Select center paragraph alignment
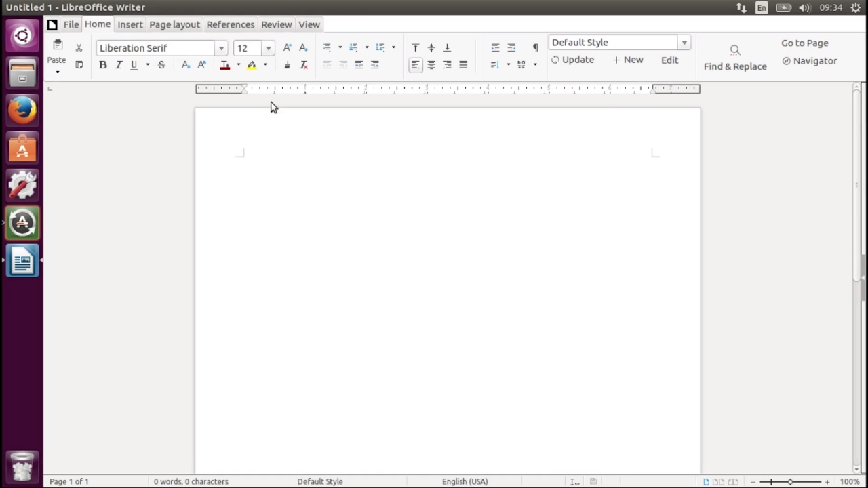 pos(431,65)
